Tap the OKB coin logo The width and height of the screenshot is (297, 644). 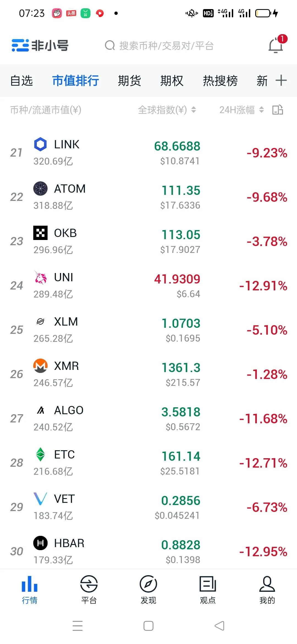[x=40, y=233]
